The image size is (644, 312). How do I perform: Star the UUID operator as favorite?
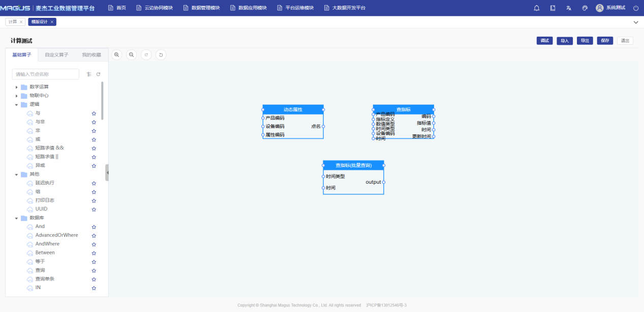(94, 209)
